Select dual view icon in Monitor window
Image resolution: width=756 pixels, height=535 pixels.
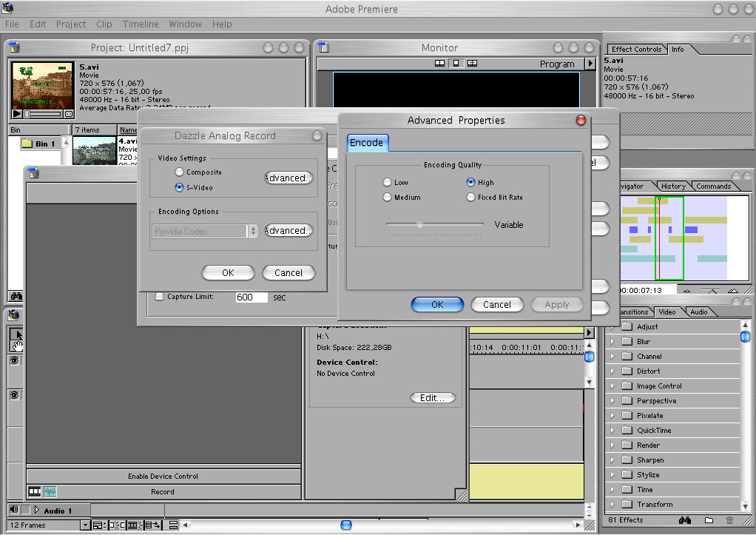439,63
